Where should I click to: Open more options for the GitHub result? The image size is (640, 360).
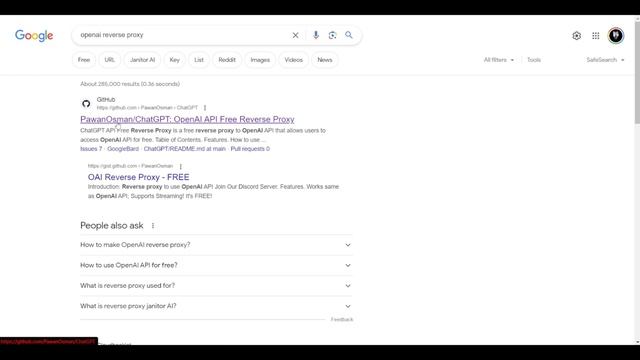[205, 108]
